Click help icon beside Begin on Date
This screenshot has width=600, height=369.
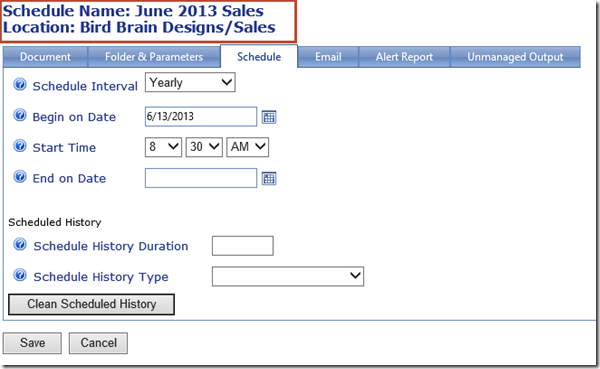point(20,115)
